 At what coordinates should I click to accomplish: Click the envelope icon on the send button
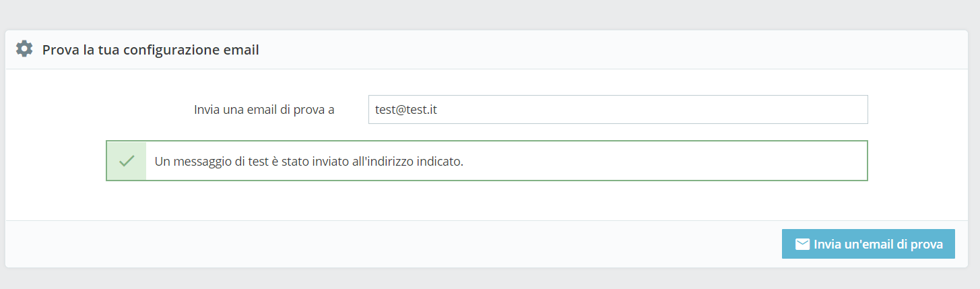[802, 244]
